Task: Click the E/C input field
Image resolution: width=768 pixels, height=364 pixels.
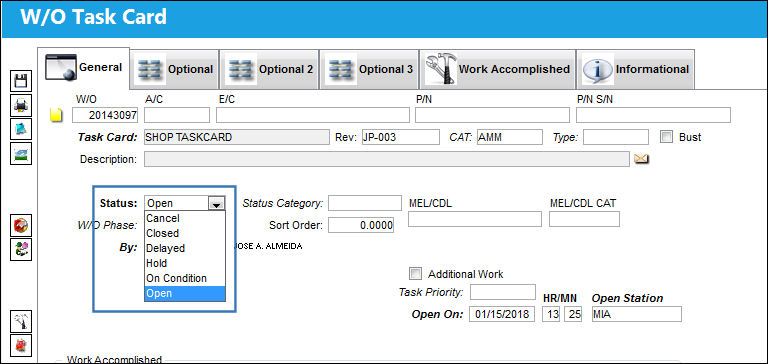Action: click(312, 115)
